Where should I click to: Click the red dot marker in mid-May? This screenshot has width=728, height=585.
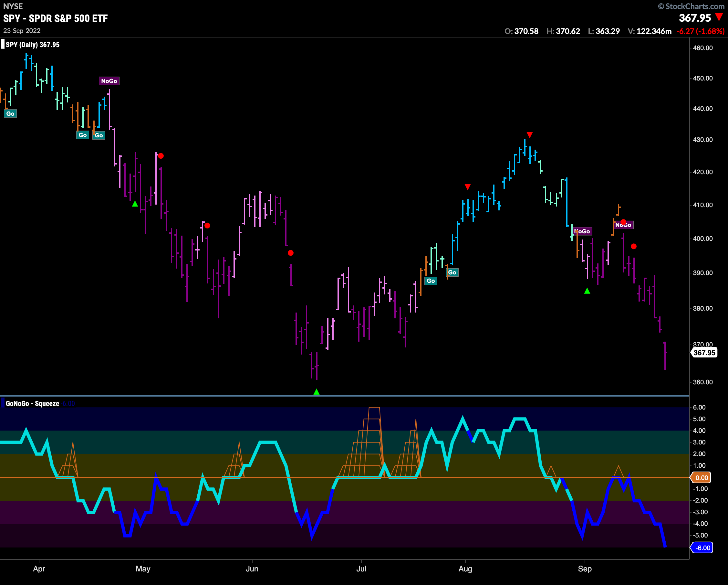pos(207,225)
